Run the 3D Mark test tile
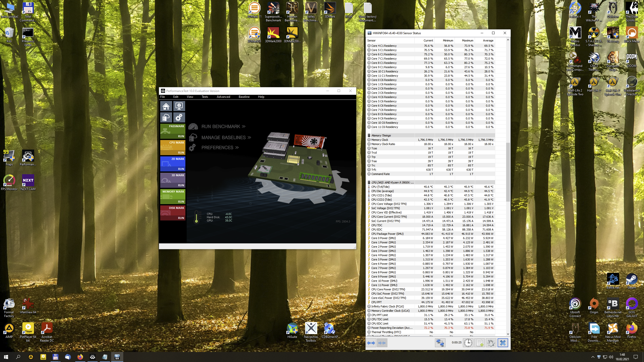 point(173,180)
